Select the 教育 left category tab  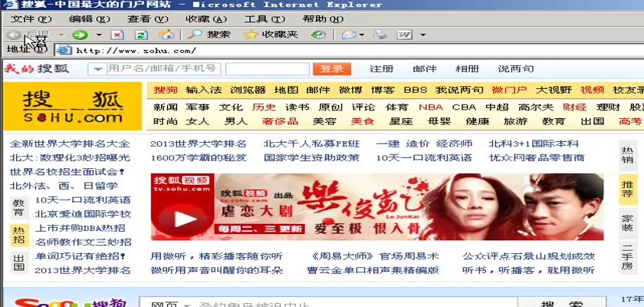[x=18, y=207]
